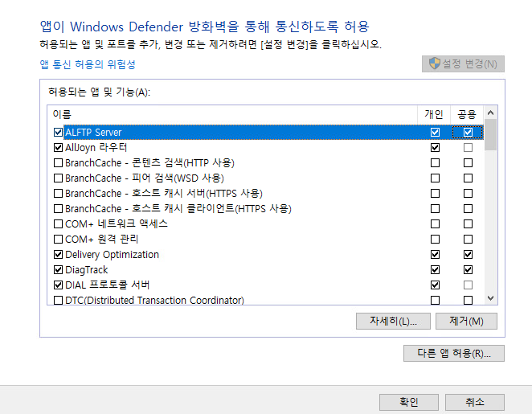The width and height of the screenshot is (532, 414).
Task: Uncheck DIAL 프로토콜 서버 name checkbox
Action: point(58,285)
